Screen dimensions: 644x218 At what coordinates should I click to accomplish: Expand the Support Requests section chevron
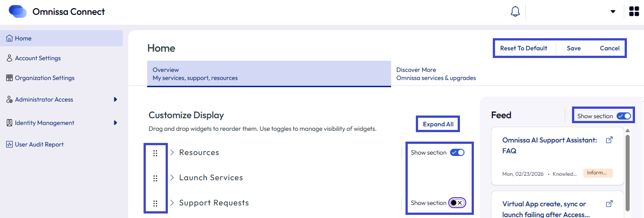[x=172, y=203]
